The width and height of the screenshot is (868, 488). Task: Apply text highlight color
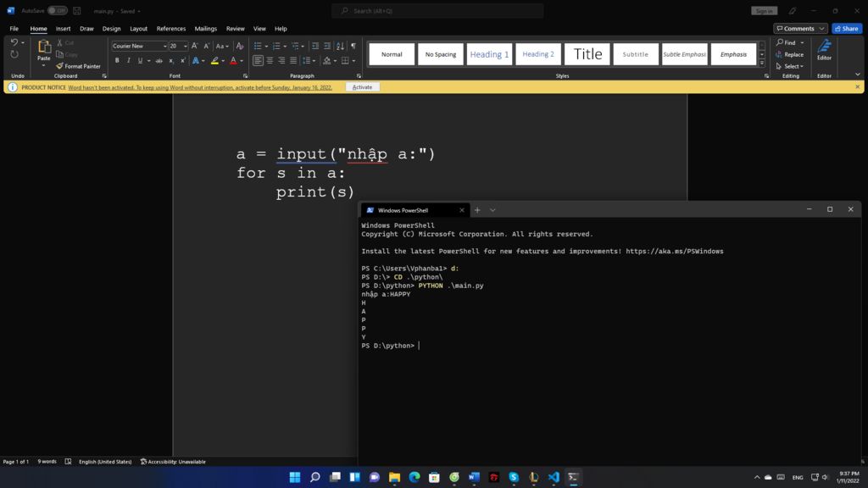(214, 60)
